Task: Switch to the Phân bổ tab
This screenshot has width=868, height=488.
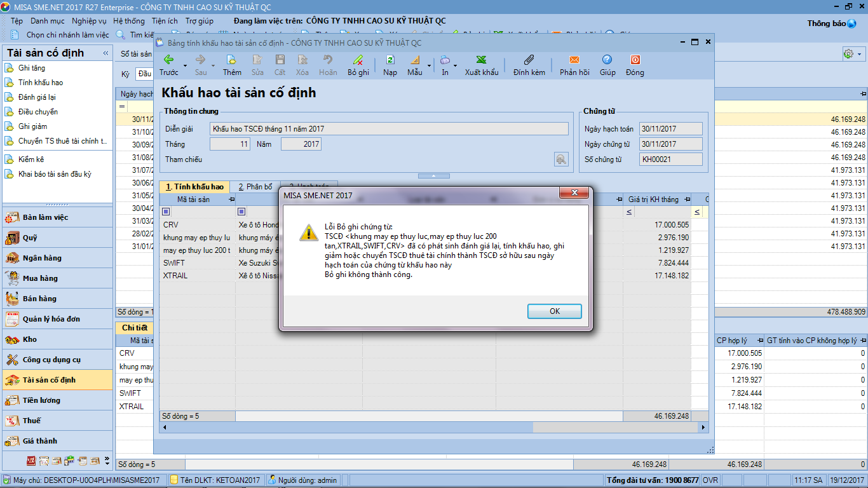Action: [255, 187]
